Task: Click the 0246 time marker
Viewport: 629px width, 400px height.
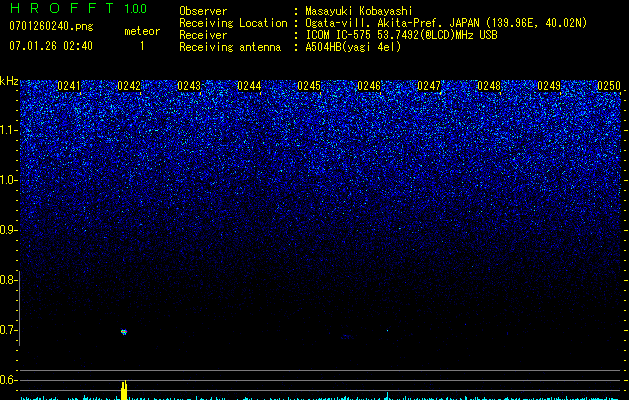Action: (x=369, y=86)
